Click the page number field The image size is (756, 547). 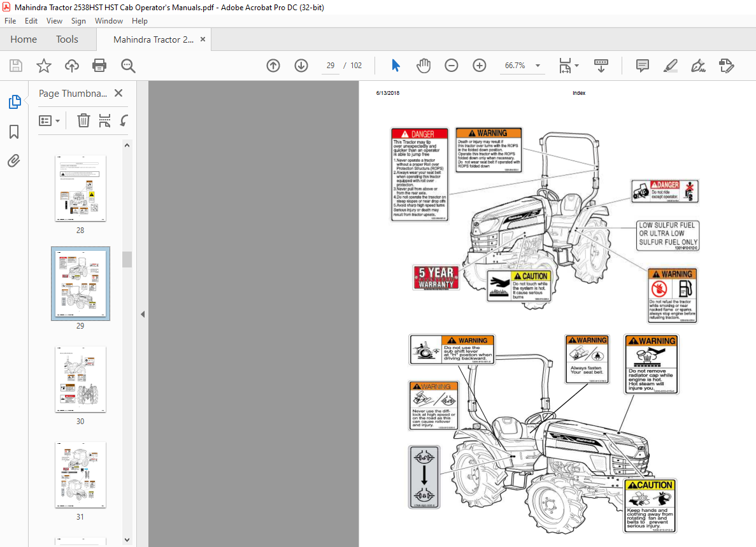331,66
